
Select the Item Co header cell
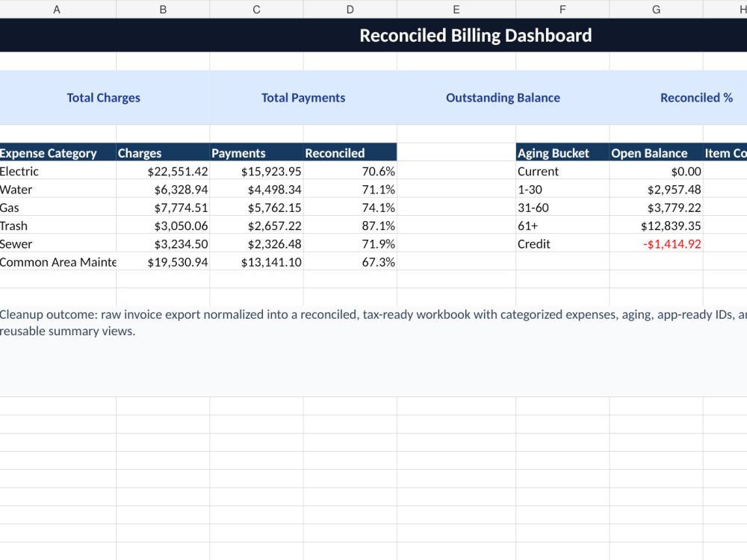(725, 152)
